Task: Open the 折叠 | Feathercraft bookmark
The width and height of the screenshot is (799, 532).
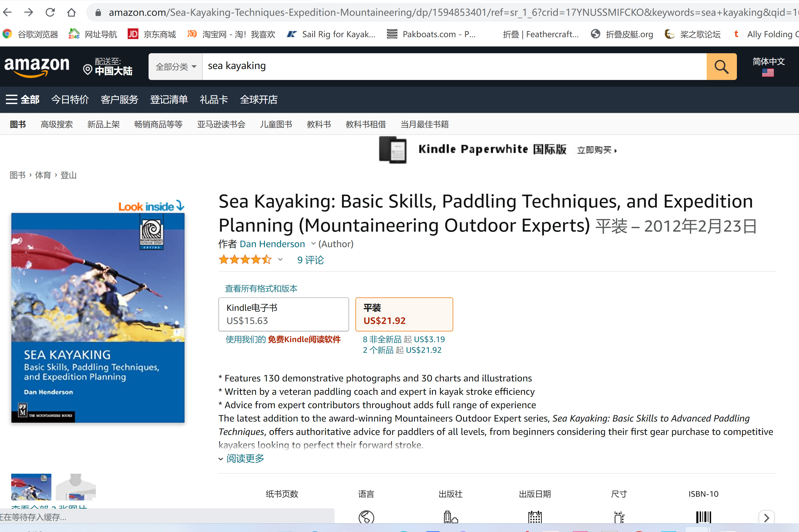Action: [541, 34]
